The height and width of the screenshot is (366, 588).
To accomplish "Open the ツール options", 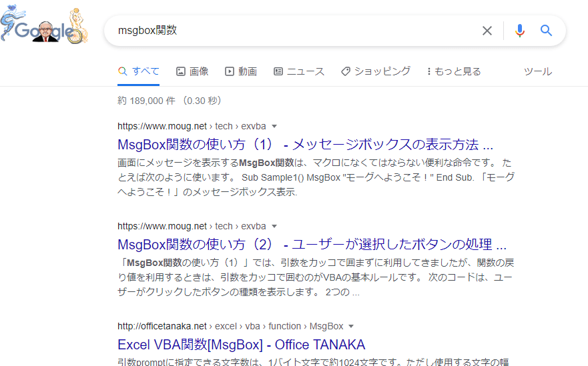I will point(538,71).
